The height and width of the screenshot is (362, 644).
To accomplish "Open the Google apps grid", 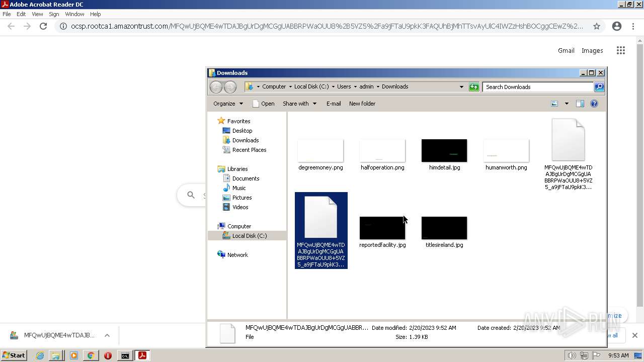I will click(621, 50).
